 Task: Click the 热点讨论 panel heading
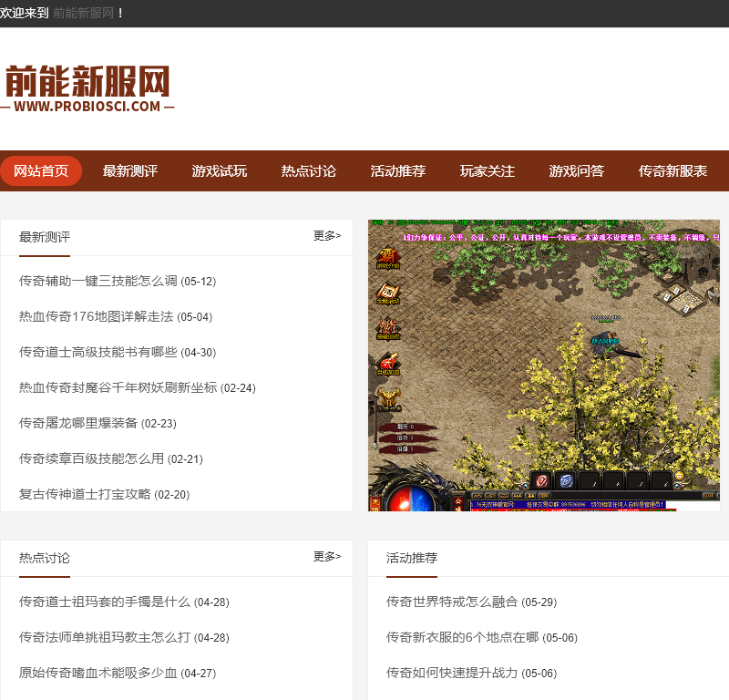click(x=45, y=558)
